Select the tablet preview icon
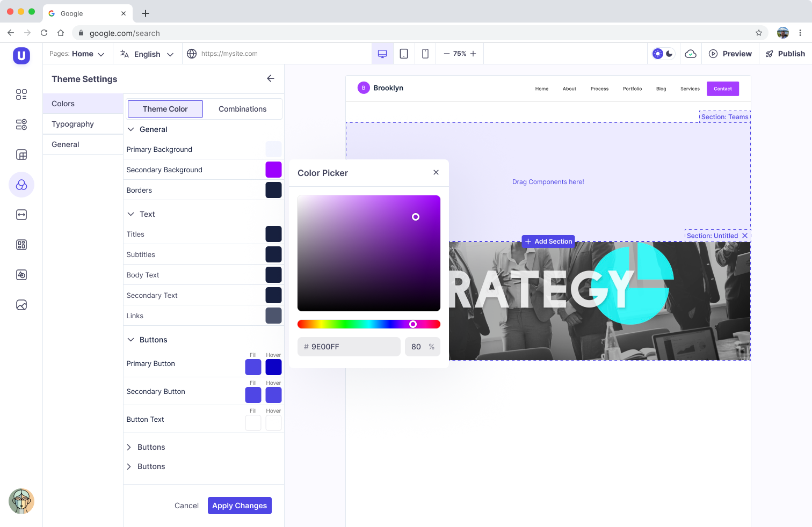Image resolution: width=812 pixels, height=527 pixels. tap(404, 53)
